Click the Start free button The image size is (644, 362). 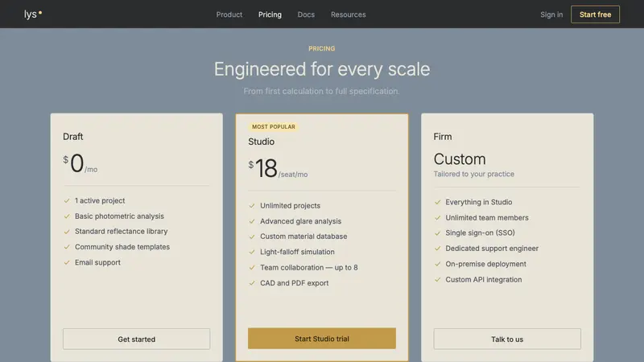coord(595,14)
